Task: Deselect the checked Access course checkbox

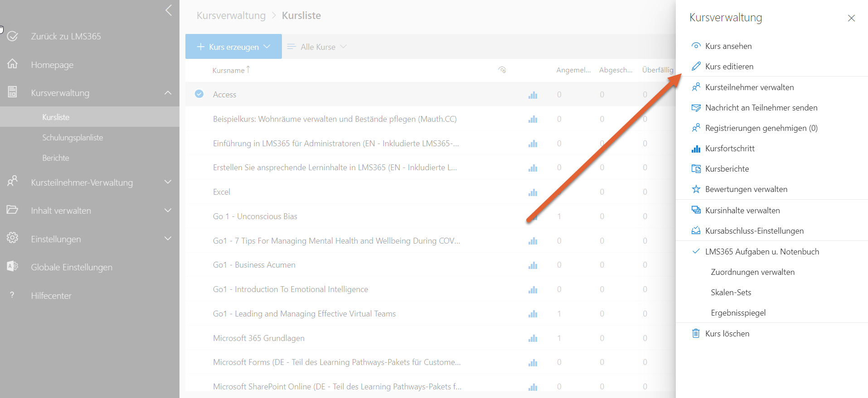Action: [x=199, y=94]
